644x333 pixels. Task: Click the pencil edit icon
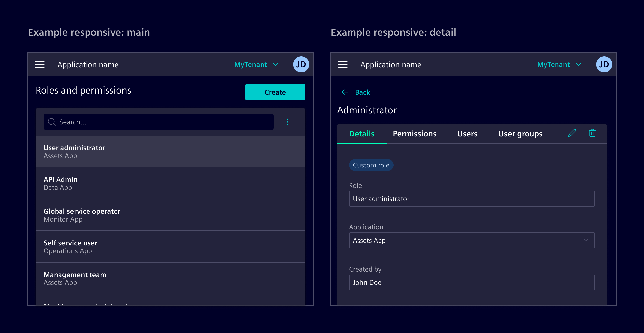572,133
